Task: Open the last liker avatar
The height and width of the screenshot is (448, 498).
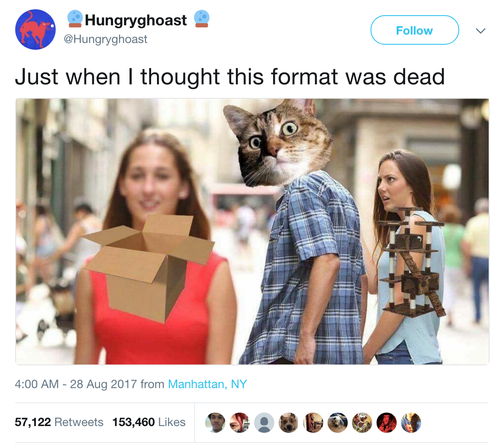Action: 411,423
